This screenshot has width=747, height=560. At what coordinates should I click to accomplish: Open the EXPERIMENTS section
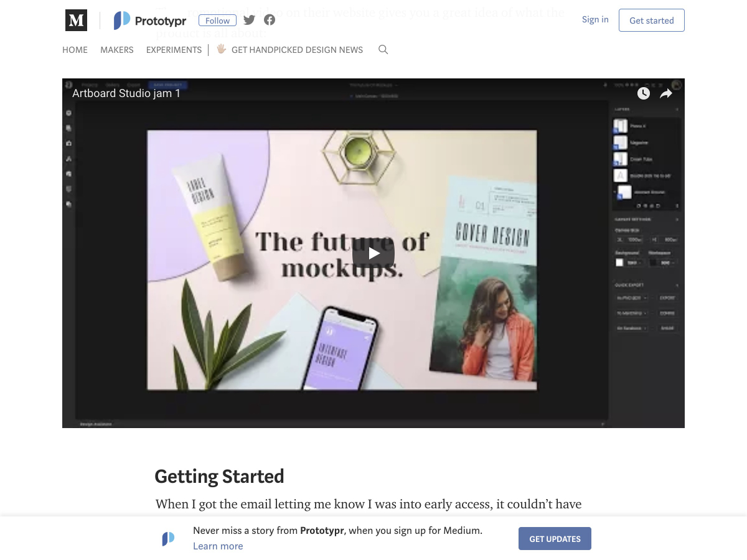click(174, 50)
